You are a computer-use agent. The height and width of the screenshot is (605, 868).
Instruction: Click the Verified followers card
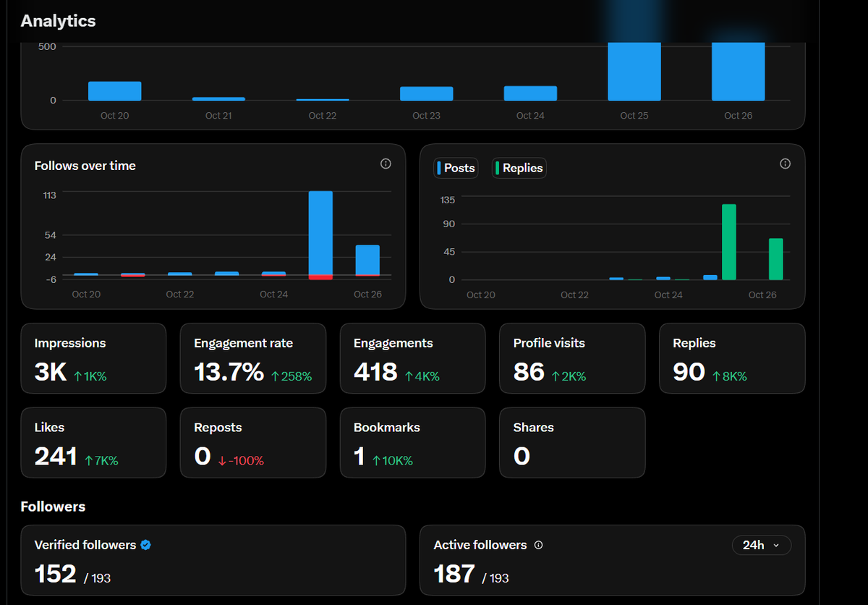pos(213,560)
